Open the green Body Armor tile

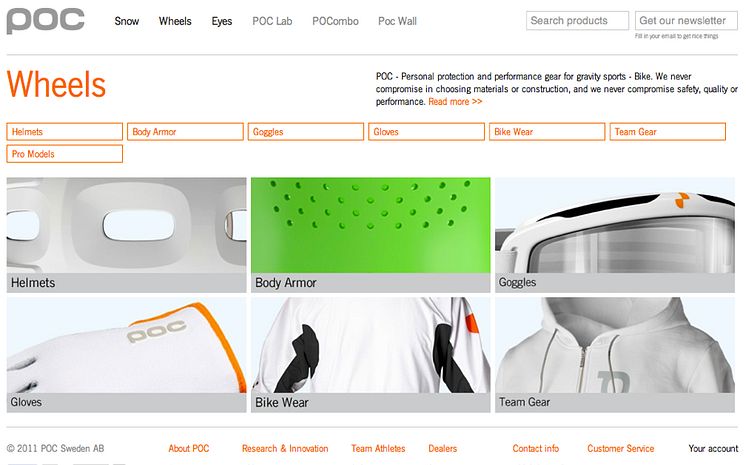tap(371, 235)
